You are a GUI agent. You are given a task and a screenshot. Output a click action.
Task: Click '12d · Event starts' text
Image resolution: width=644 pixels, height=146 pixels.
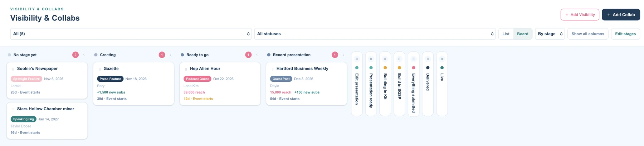click(198, 99)
